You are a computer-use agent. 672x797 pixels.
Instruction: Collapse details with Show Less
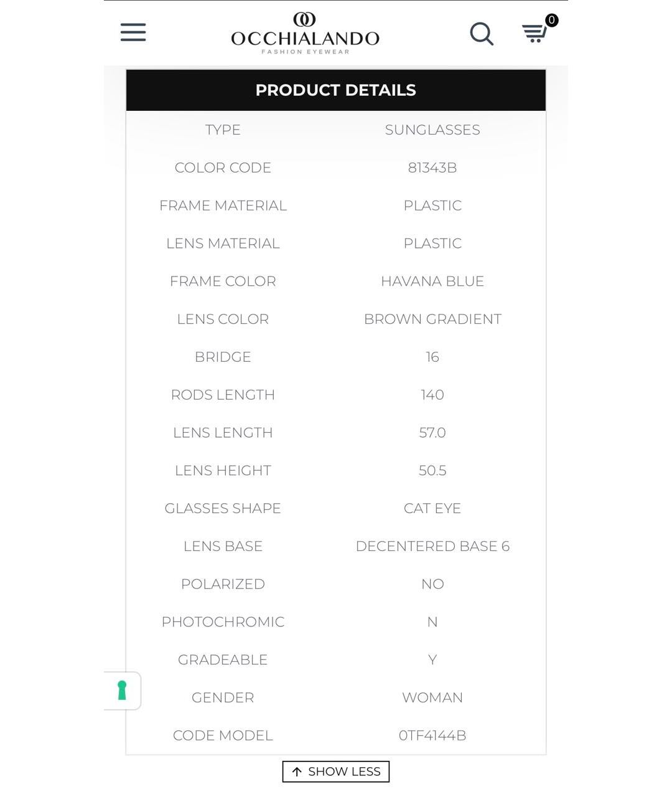(336, 771)
